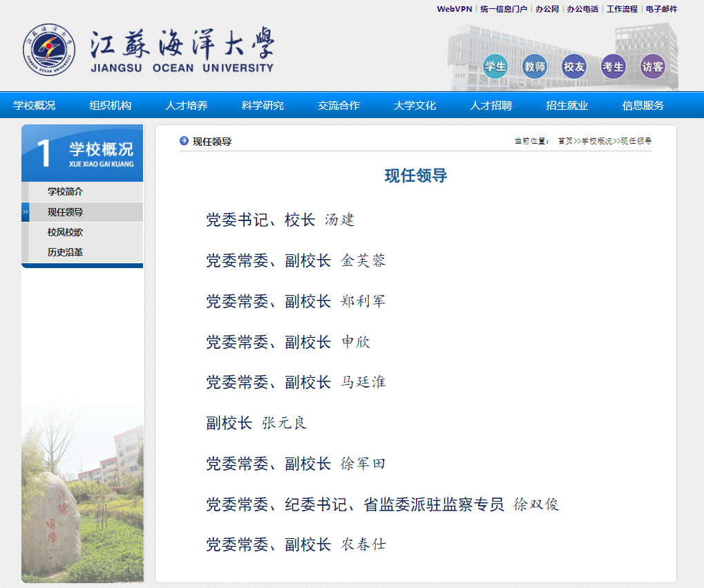Open the 教师 circular button
Image resolution: width=704 pixels, height=588 pixels.
(534, 66)
